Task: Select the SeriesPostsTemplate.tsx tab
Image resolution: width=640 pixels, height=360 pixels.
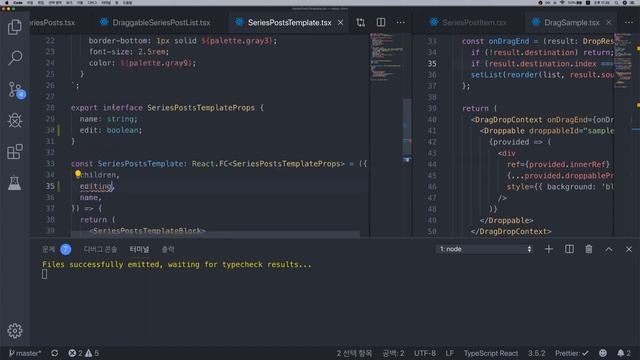Action: tap(289, 22)
